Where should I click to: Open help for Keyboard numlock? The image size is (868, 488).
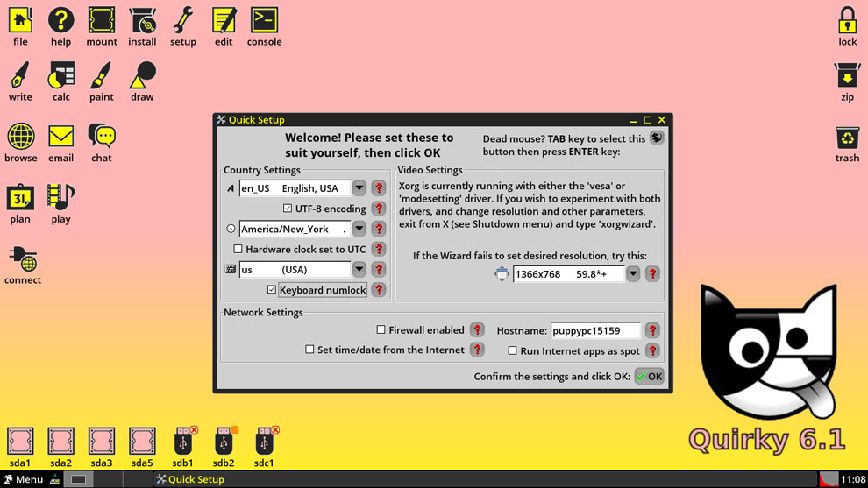379,289
